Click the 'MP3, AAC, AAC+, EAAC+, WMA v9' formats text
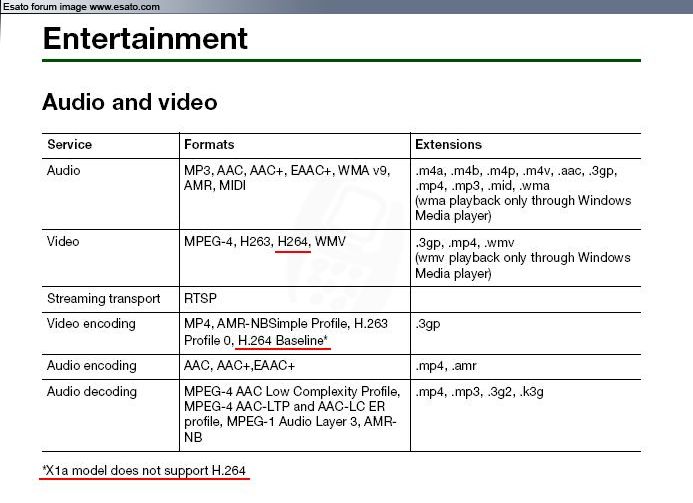The width and height of the screenshot is (693, 503). pyautogui.click(x=287, y=171)
